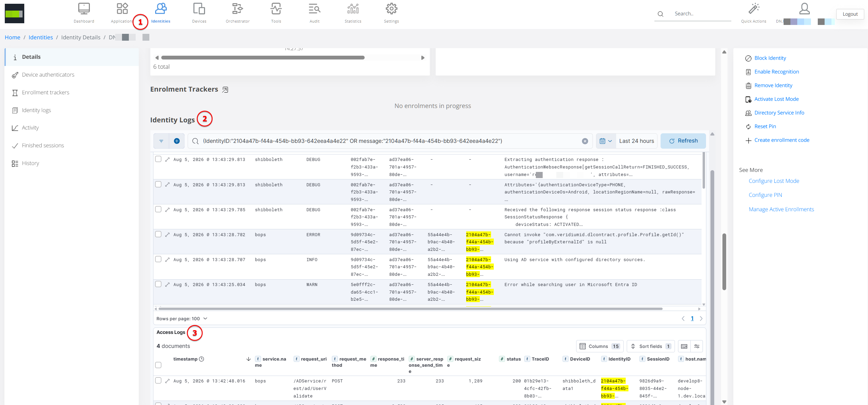This screenshot has height=405, width=868.
Task: Open the Sort fields menu
Action: [651, 346]
